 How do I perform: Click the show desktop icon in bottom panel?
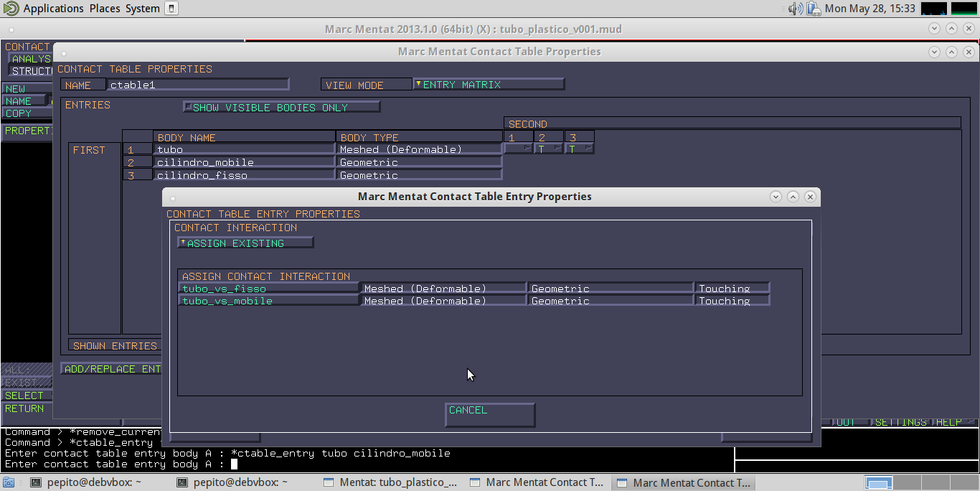9,483
